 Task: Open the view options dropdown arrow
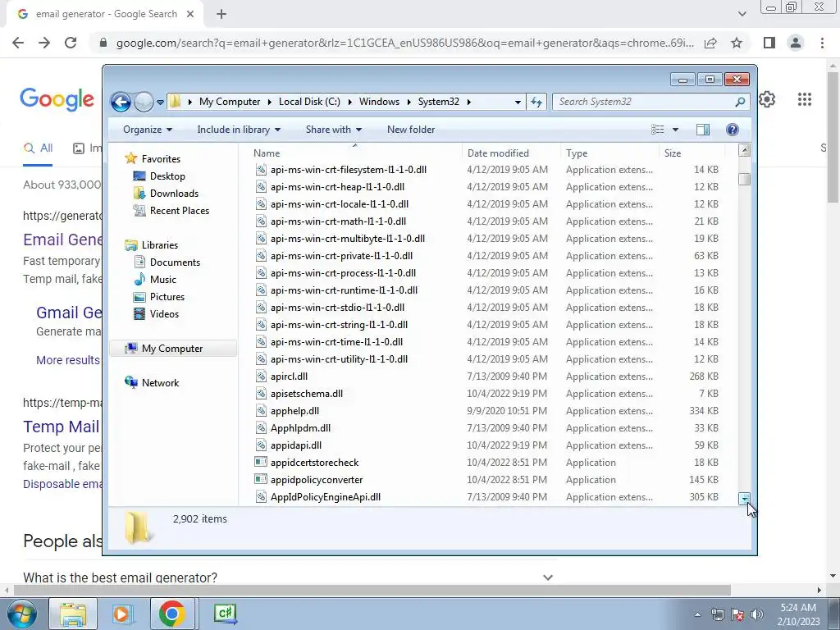click(676, 130)
